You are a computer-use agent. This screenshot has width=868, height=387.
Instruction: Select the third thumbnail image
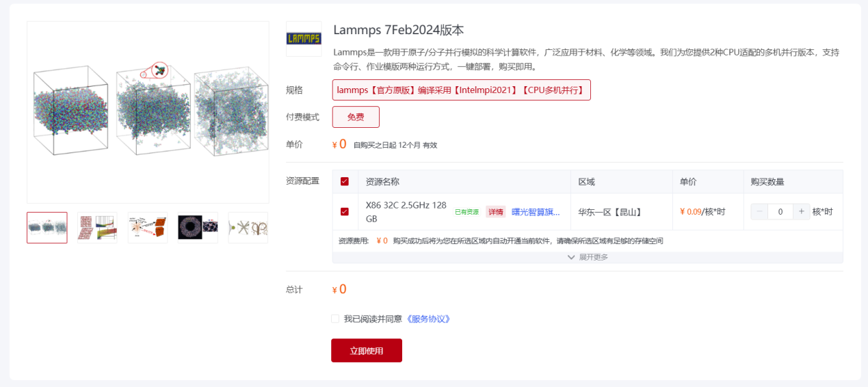pos(148,228)
